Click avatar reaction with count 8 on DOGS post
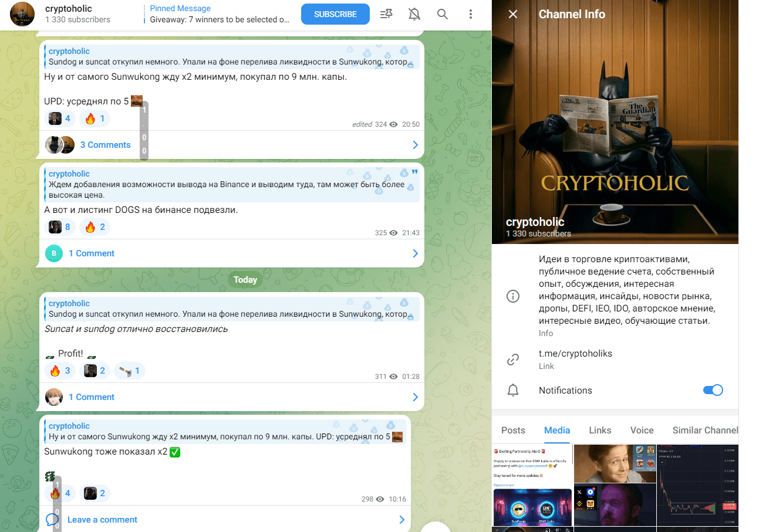 coord(60,227)
